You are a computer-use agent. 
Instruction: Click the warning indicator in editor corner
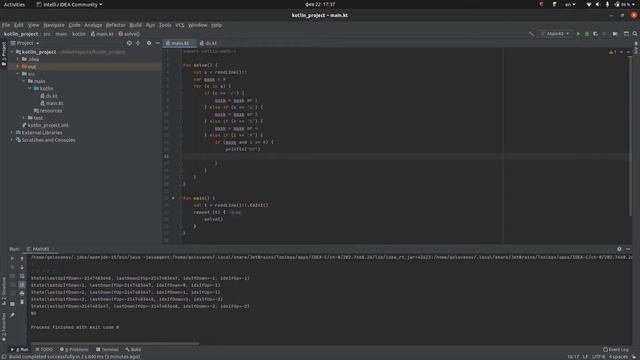[613, 52]
